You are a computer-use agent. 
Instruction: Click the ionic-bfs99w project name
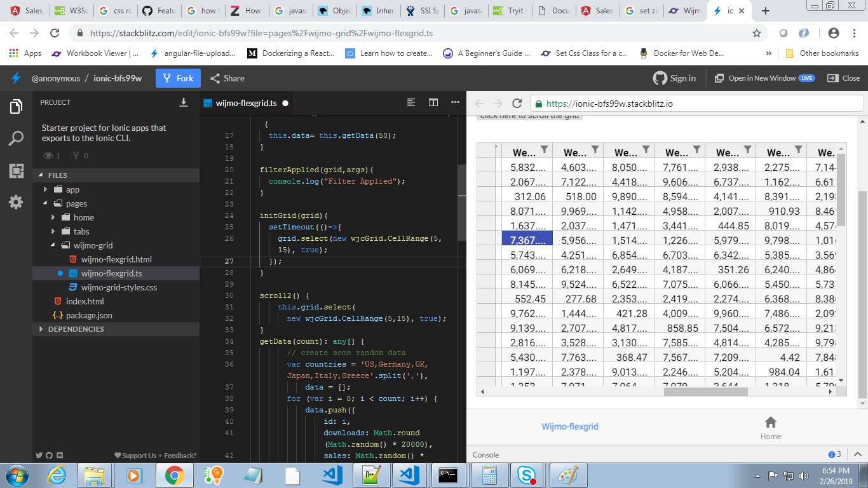[x=118, y=78]
